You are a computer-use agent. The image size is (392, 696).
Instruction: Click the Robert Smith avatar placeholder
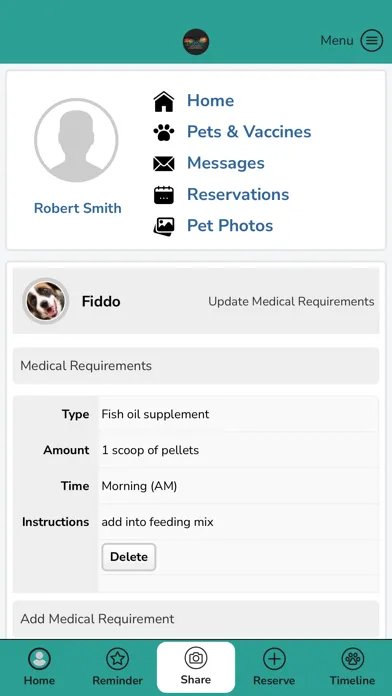point(76,140)
